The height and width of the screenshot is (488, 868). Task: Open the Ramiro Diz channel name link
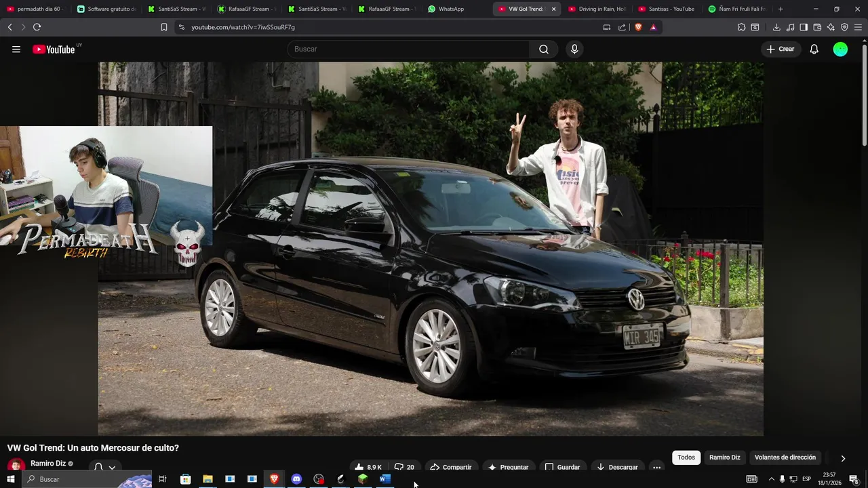click(48, 464)
